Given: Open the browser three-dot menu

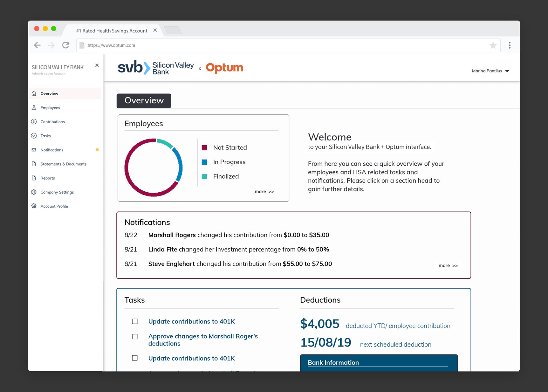Looking at the screenshot, I should click(x=510, y=45).
